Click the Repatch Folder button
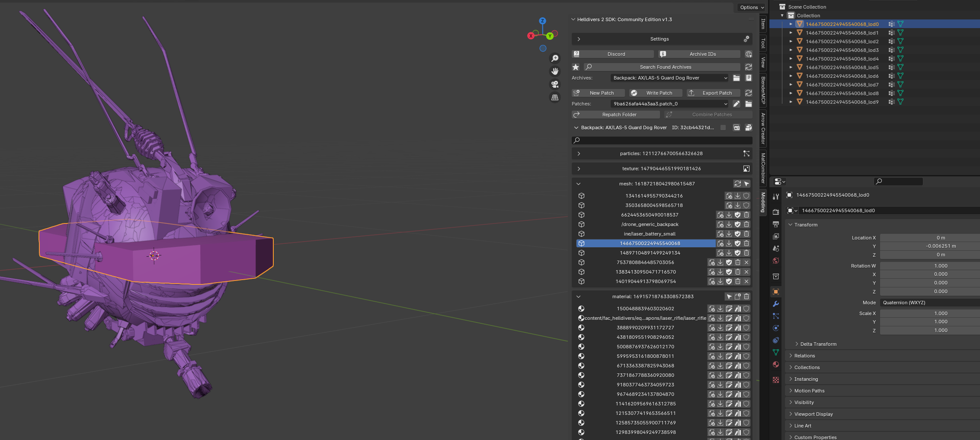This screenshot has width=980, height=440. 616,115
